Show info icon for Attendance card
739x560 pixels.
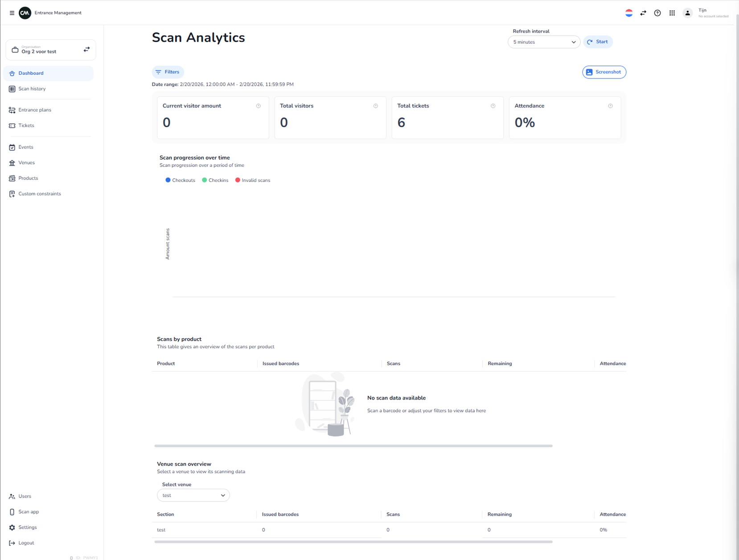(x=610, y=106)
